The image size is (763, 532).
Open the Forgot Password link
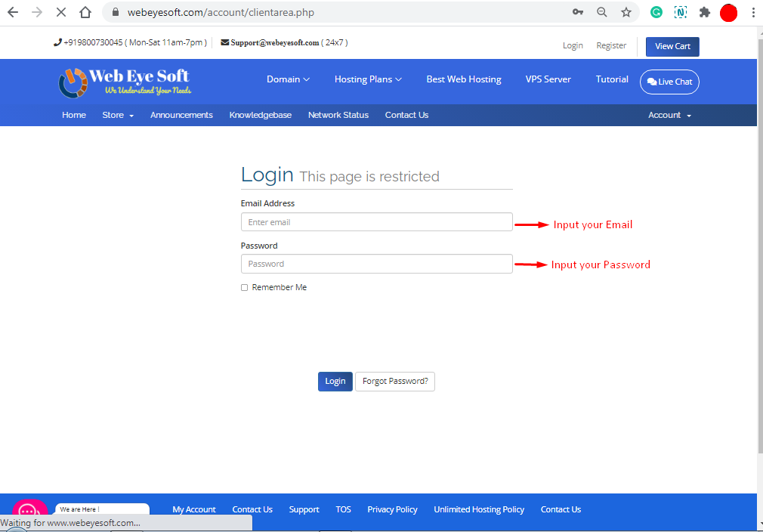(394, 381)
